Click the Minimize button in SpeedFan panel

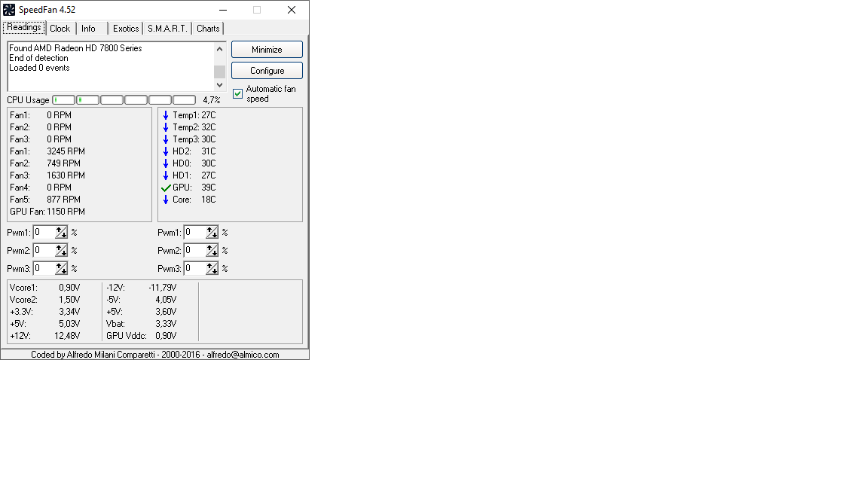pos(267,49)
